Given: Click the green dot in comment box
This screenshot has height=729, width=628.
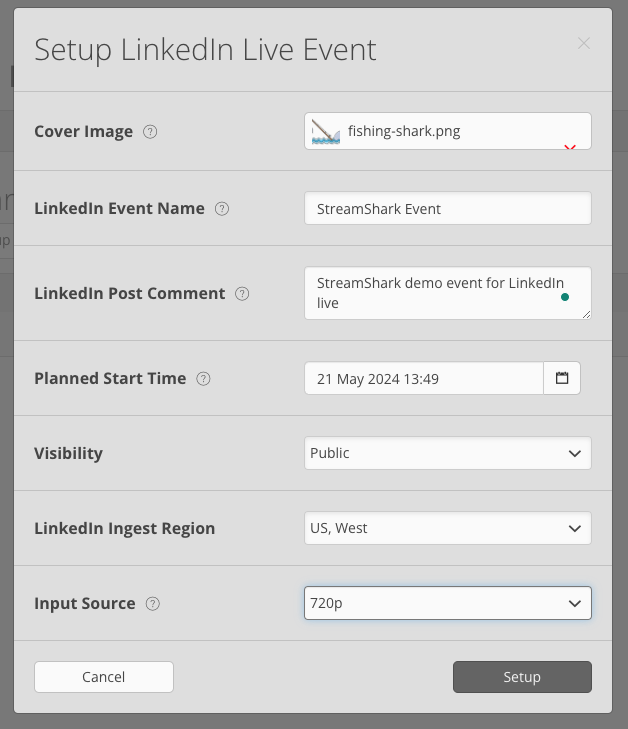Looking at the screenshot, I should click(565, 297).
